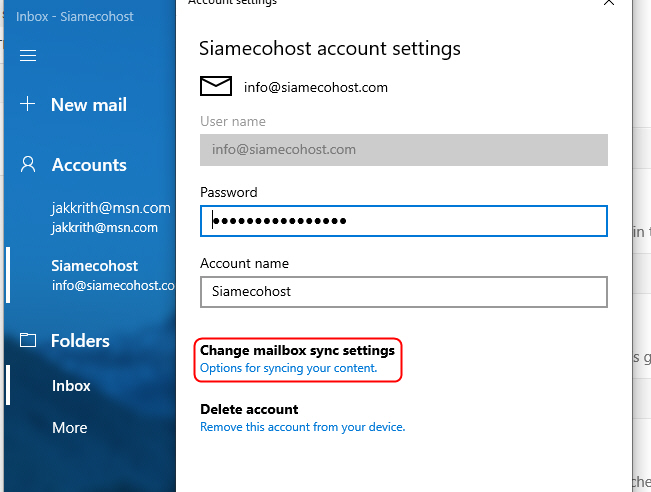The width and height of the screenshot is (651, 492).
Task: Click the plus icon for New mail
Action: pyautogui.click(x=28, y=104)
